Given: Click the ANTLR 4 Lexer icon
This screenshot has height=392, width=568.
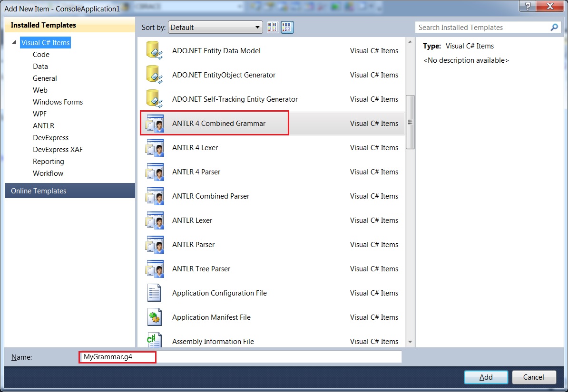Looking at the screenshot, I should (154, 148).
